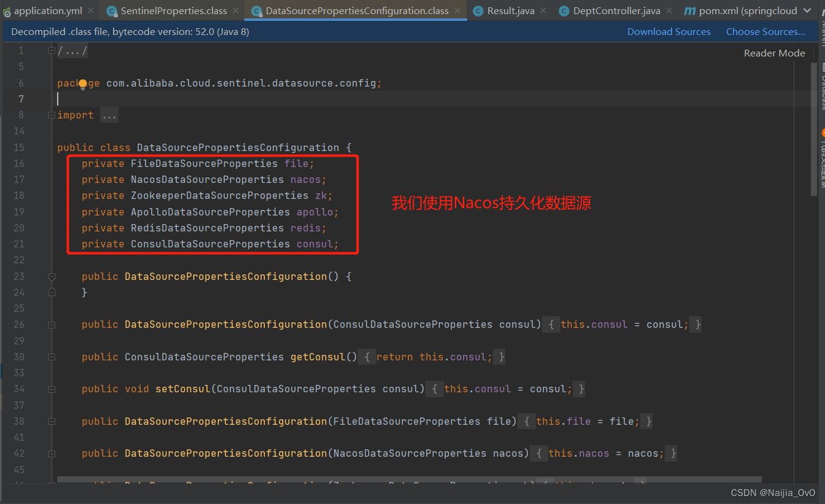Close the DataSourcePropertiesConfiguration.class tab
Viewport: 825px width, 504px height.
[x=457, y=11]
